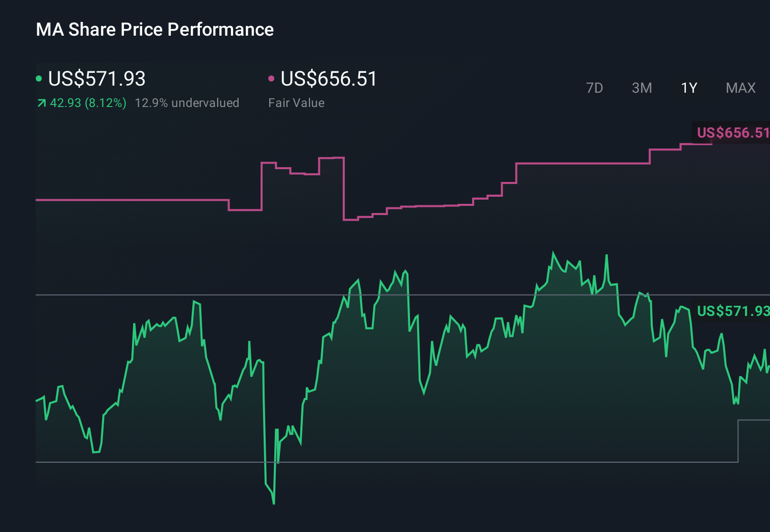Switch to the 7D time range
The image size is (770, 532).
(595, 88)
